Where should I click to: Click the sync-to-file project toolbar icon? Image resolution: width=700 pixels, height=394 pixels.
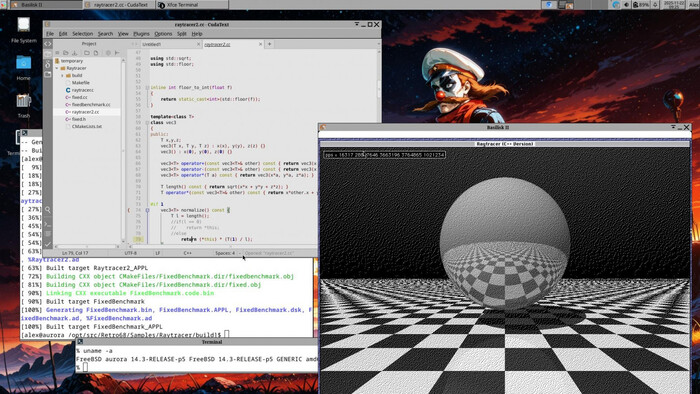pos(117,53)
